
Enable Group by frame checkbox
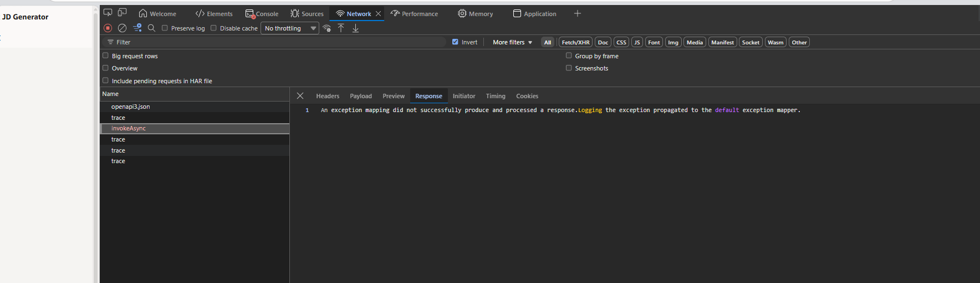pyautogui.click(x=569, y=55)
